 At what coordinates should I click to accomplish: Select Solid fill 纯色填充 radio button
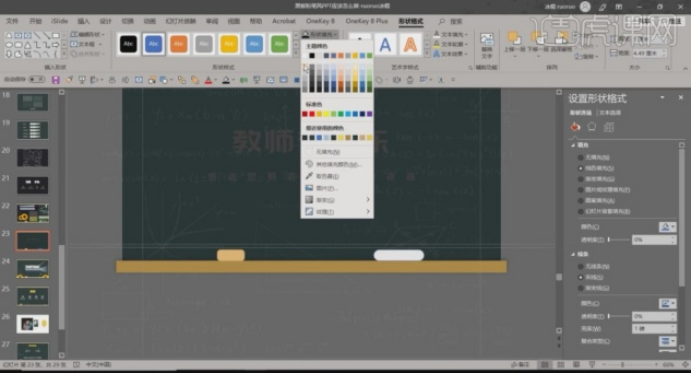pyautogui.click(x=581, y=168)
